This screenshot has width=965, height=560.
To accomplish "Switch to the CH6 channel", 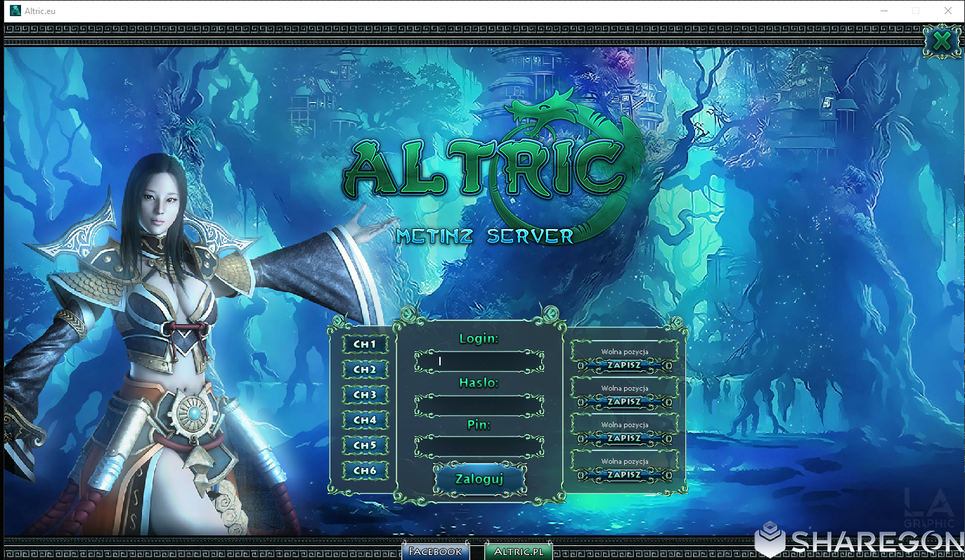I will pyautogui.click(x=365, y=471).
